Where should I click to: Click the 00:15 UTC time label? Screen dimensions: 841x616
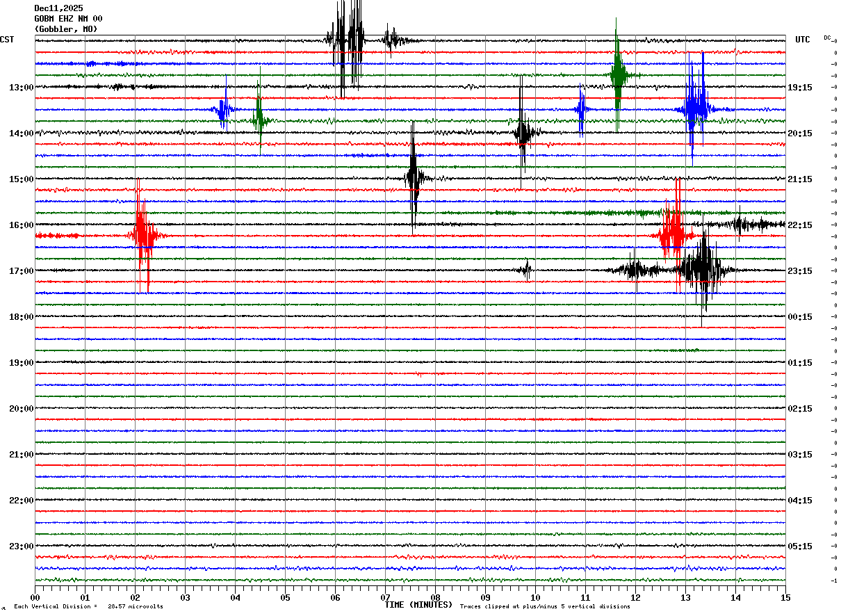799,317
